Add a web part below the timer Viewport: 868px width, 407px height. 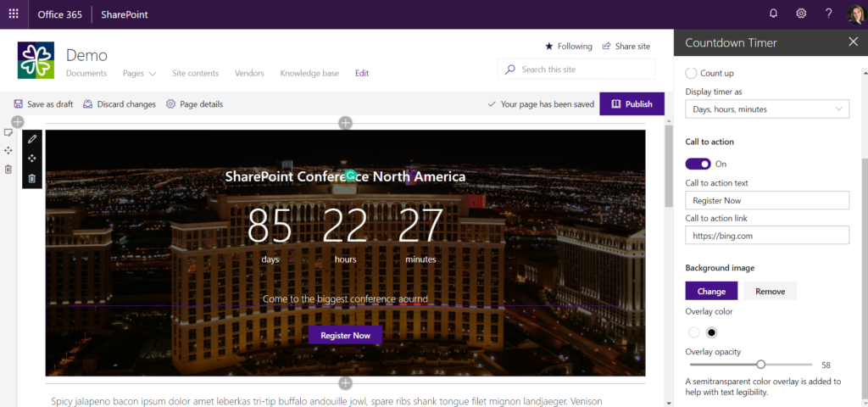(346, 383)
